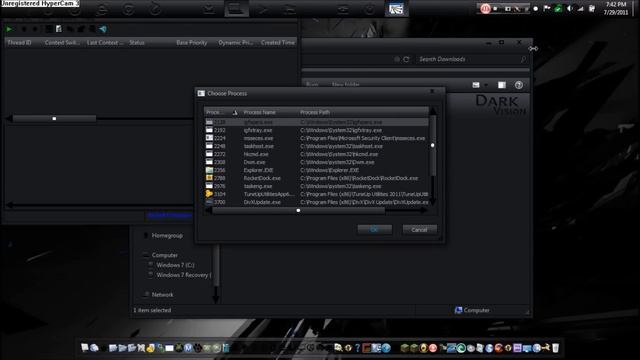Select the igfxtray.exe process row
The image size is (640, 360).
pos(317,130)
